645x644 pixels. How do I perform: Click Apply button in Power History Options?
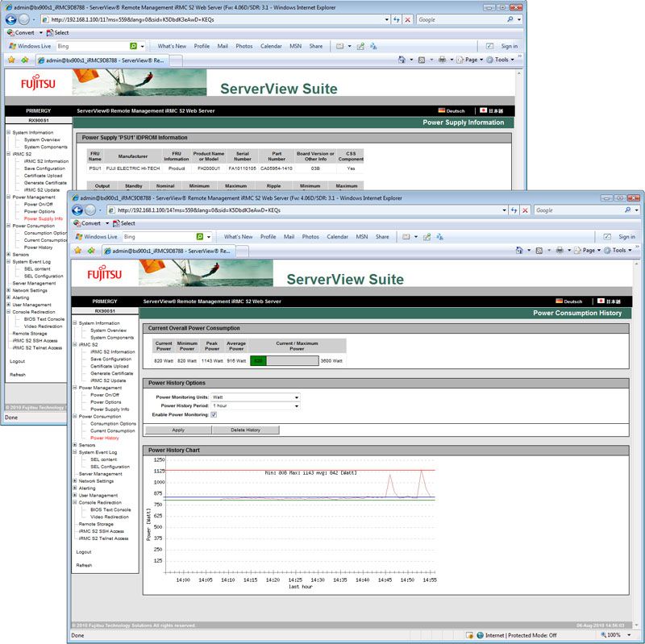click(x=178, y=430)
